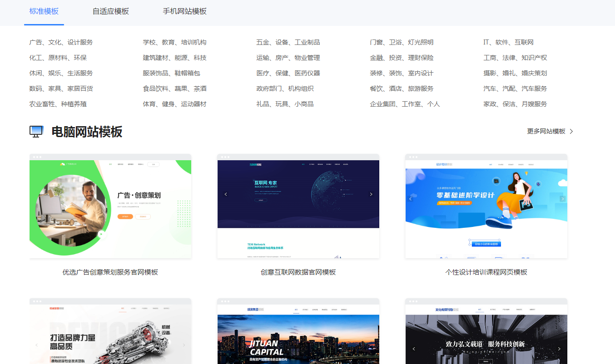Select the 标准模板 tab
Screen dimensions: 615x364
coord(44,11)
